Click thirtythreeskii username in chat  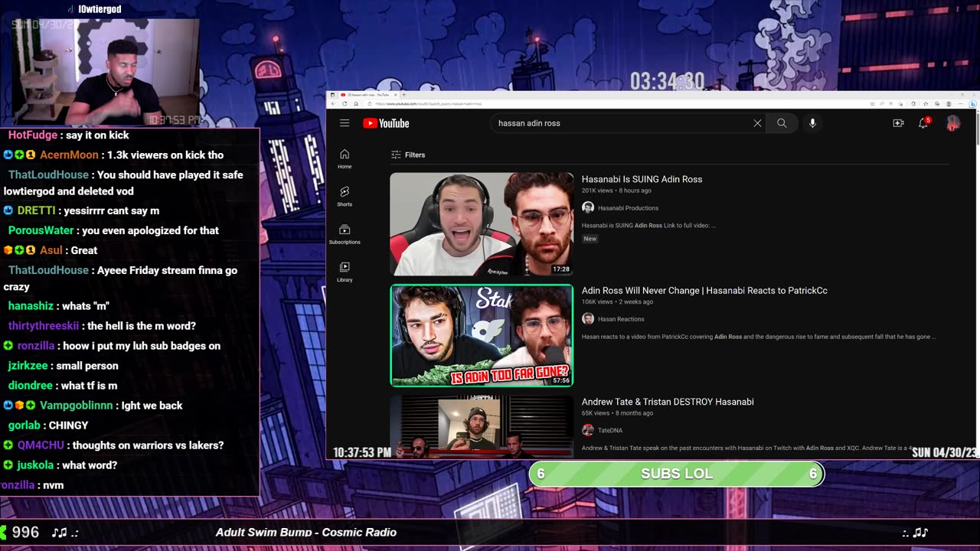[44, 325]
